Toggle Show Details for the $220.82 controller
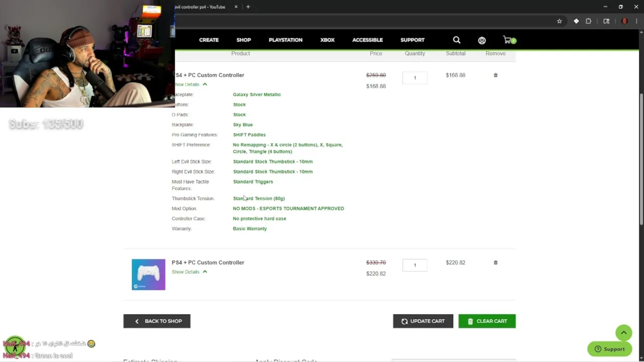 pos(189,272)
